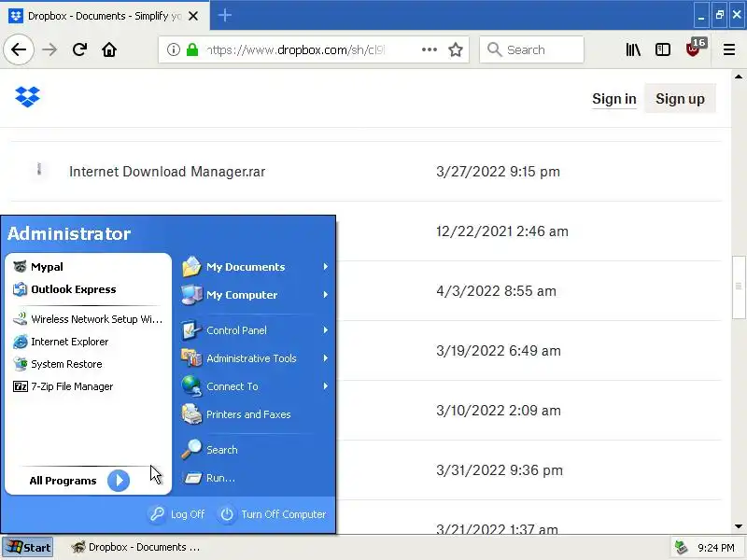The image size is (747, 560).
Task: Open Outlook Express from Start menu
Action: [88, 289]
